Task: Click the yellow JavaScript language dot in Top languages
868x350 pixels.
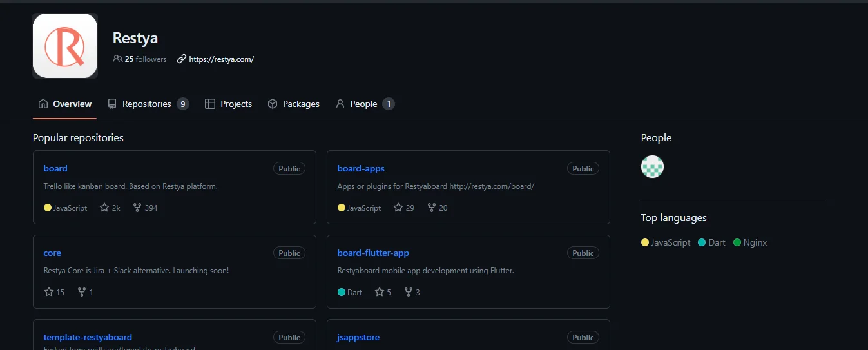Action: pos(645,243)
